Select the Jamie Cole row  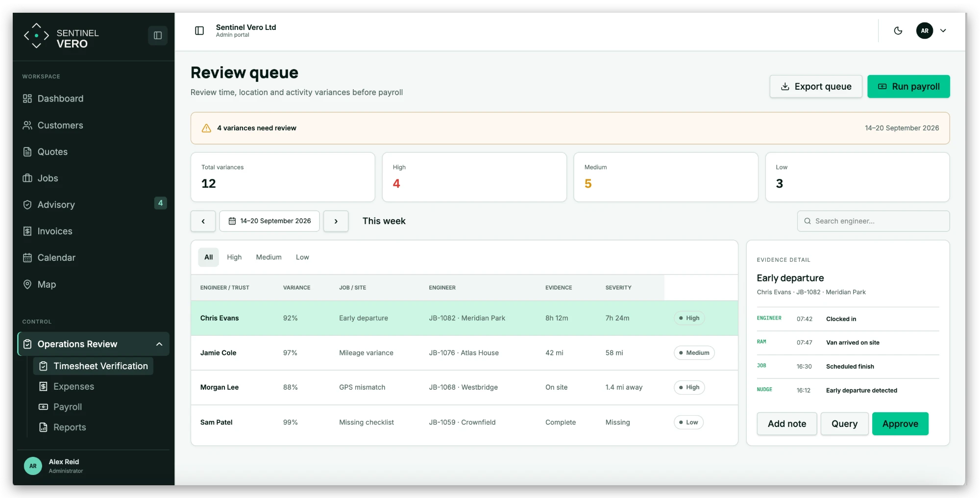pos(464,353)
